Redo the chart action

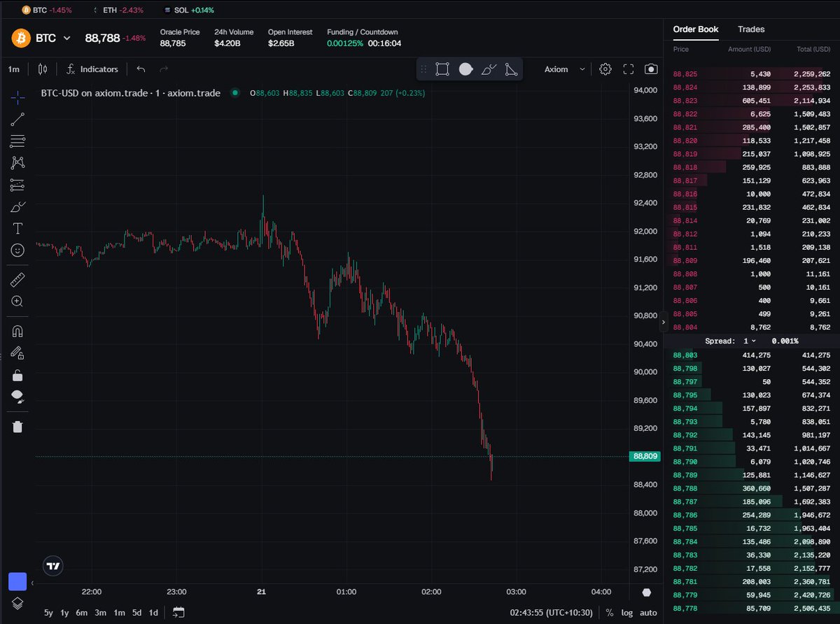click(164, 69)
